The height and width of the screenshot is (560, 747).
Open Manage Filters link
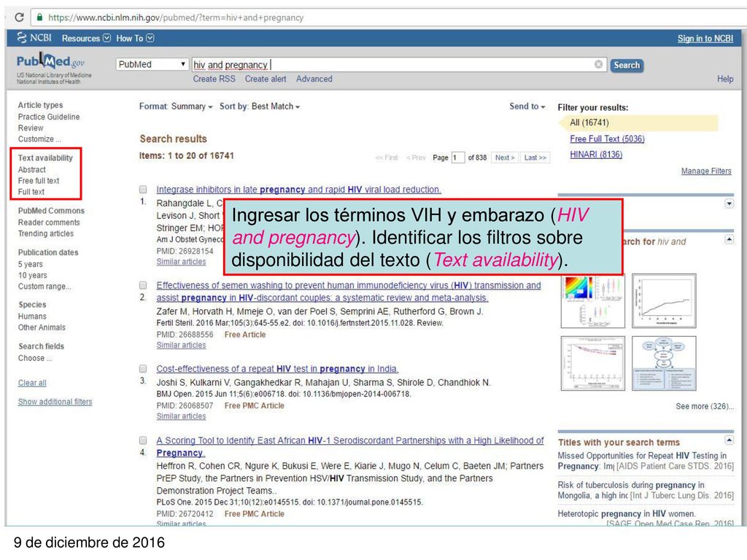706,171
